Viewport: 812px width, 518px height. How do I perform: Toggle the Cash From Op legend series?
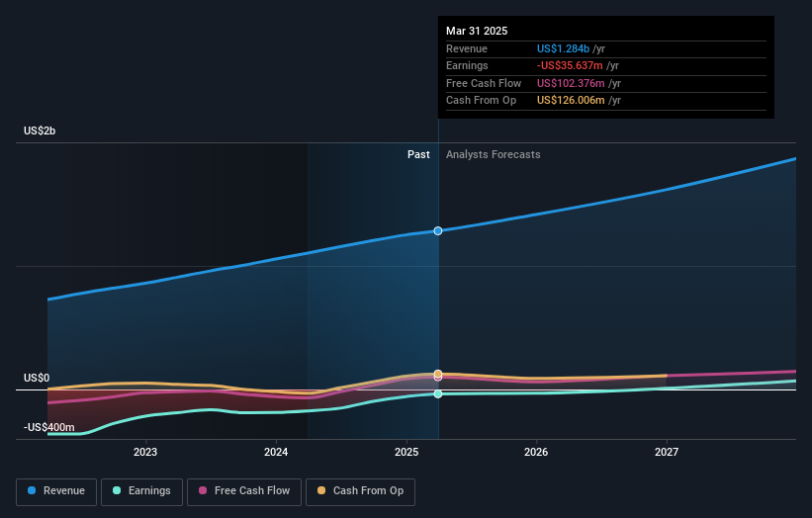(x=360, y=491)
